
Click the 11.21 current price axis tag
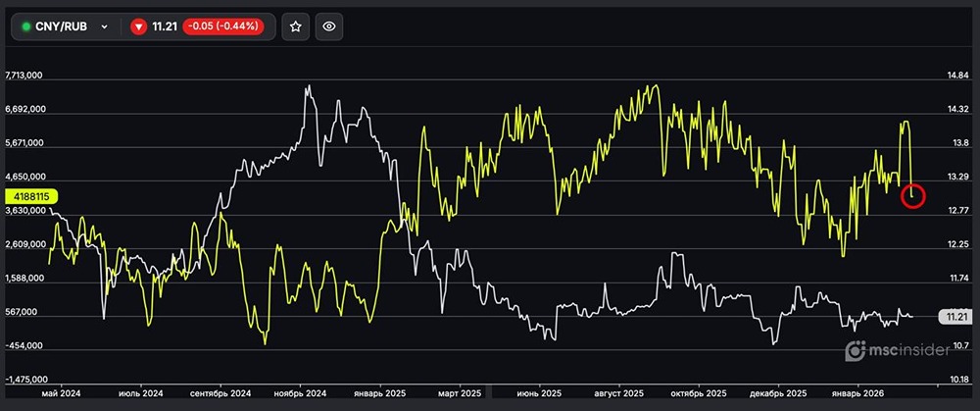pyautogui.click(x=954, y=316)
